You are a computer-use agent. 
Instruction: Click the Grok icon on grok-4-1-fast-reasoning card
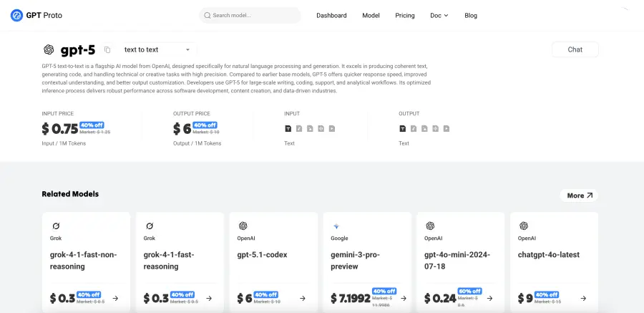click(x=150, y=226)
